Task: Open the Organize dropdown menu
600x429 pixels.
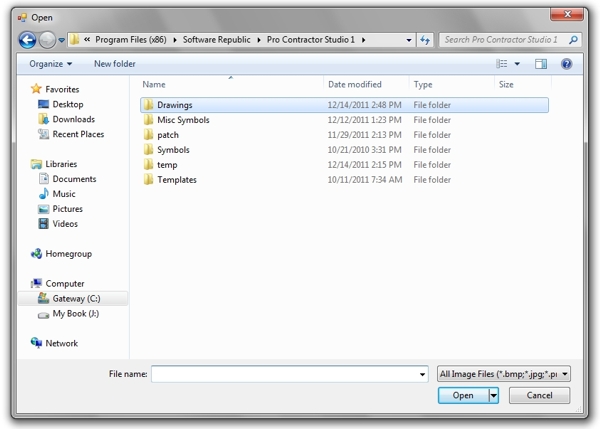Action: 50,64
